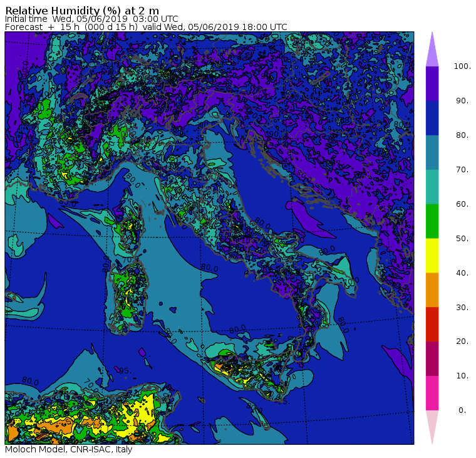Click the 'Forecast + 15 h' valid time line

click(146, 27)
